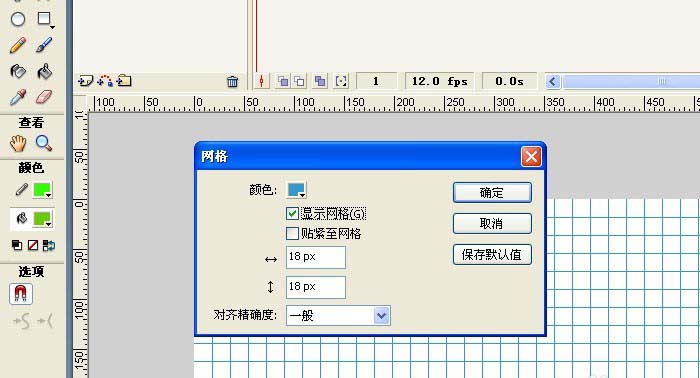700x378 pixels.
Task: Click the 保存默认值 button
Action: [492, 255]
